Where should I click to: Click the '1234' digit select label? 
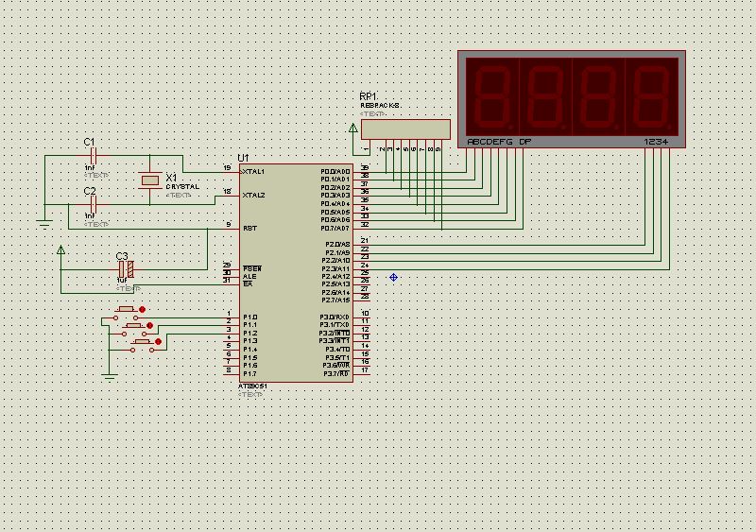[x=656, y=142]
